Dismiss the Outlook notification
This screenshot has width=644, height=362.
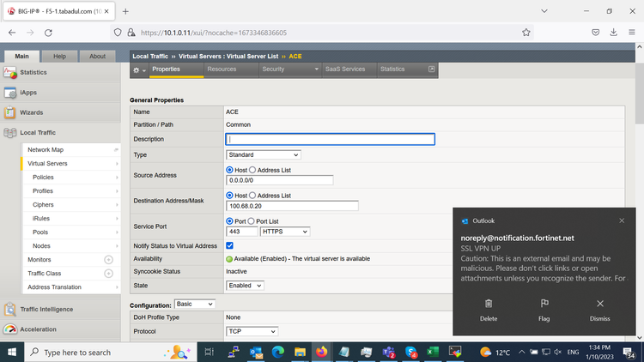coord(599,309)
